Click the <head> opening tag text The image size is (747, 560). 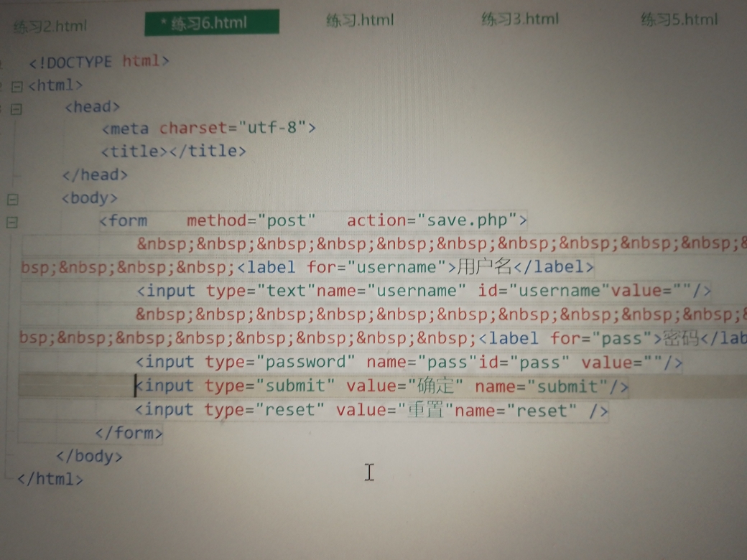pyautogui.click(x=93, y=107)
